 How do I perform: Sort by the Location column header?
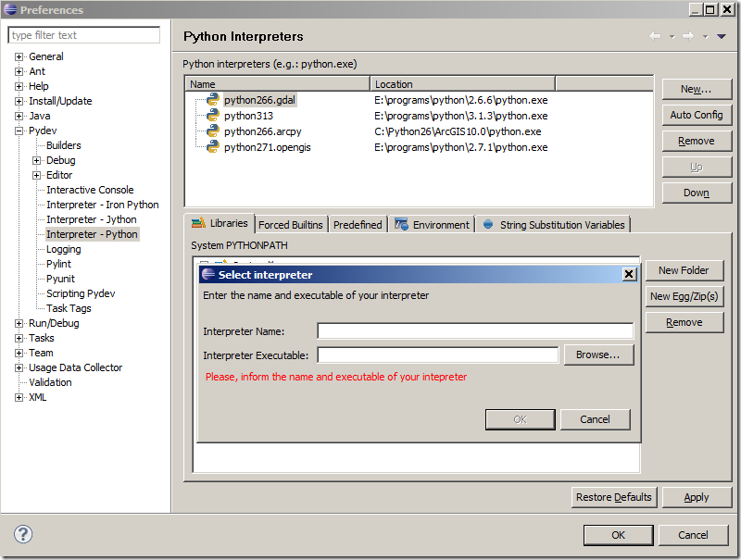point(462,84)
